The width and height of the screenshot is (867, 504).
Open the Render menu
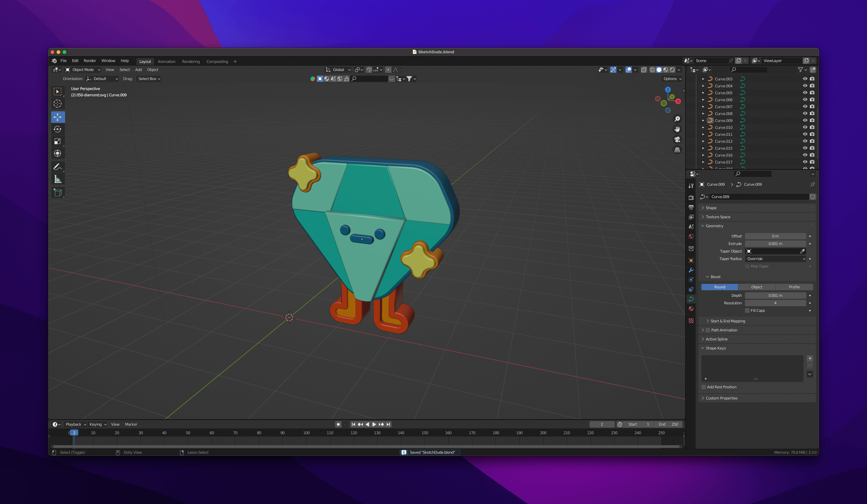point(90,61)
